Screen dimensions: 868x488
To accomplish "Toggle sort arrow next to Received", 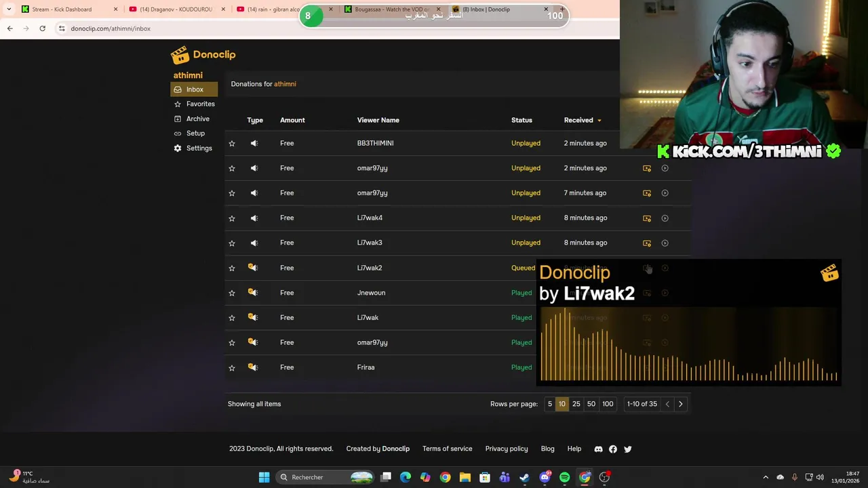I will click(x=599, y=121).
